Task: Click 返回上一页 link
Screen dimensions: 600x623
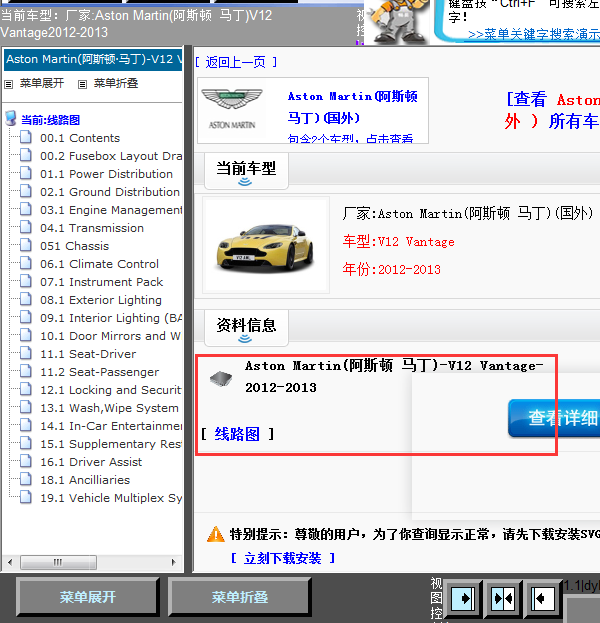Action: pyautogui.click(x=236, y=62)
